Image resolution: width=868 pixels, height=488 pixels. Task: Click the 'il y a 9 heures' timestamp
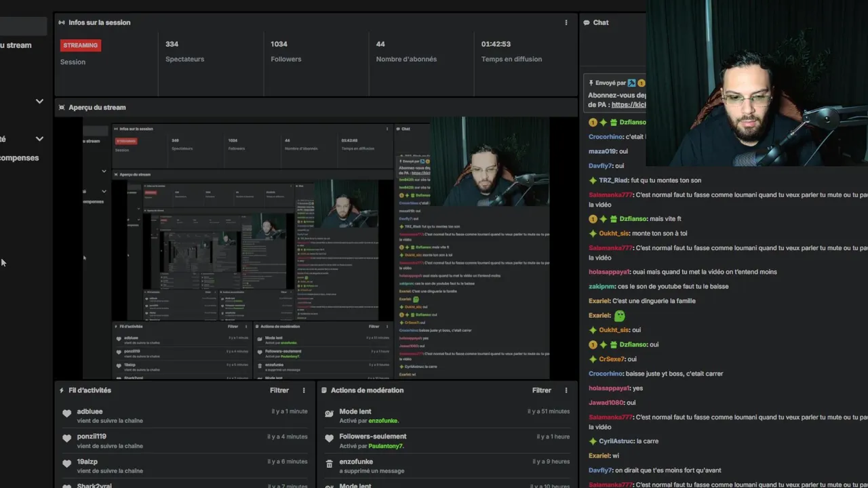coord(551,462)
